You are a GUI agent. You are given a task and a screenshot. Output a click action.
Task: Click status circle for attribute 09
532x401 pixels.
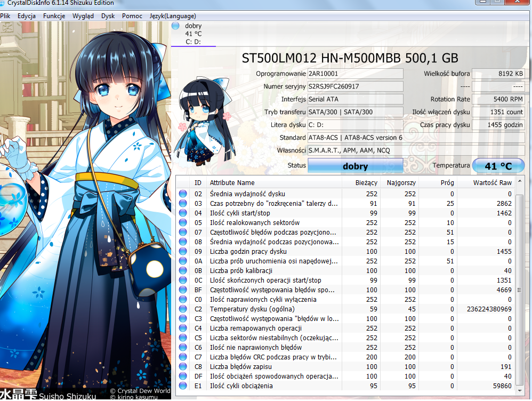click(x=183, y=251)
